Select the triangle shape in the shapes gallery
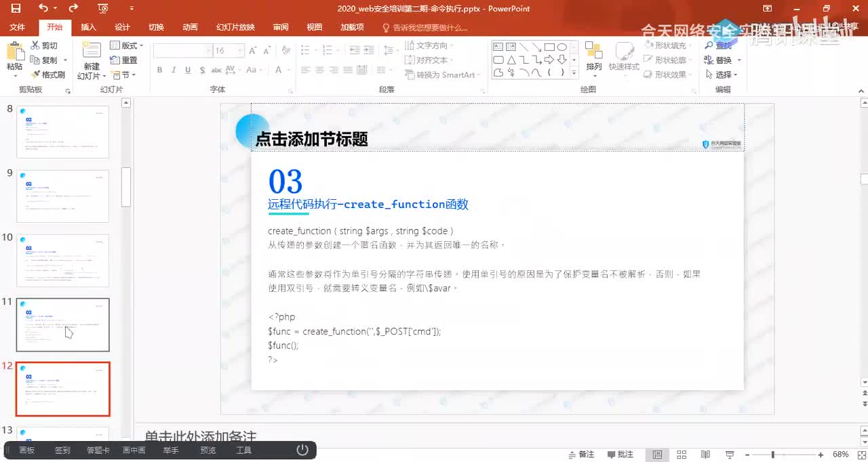Image resolution: width=868 pixels, height=462 pixels. [x=511, y=60]
